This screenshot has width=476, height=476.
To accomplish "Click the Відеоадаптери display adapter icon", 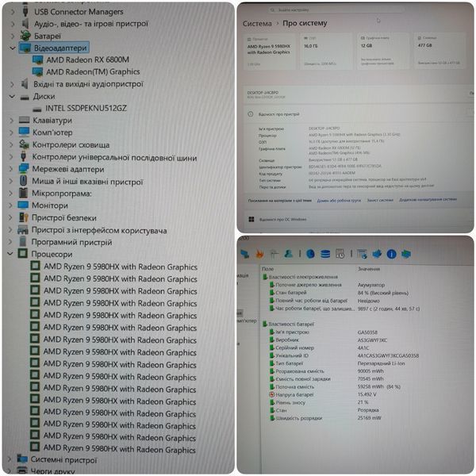I will pos(25,48).
